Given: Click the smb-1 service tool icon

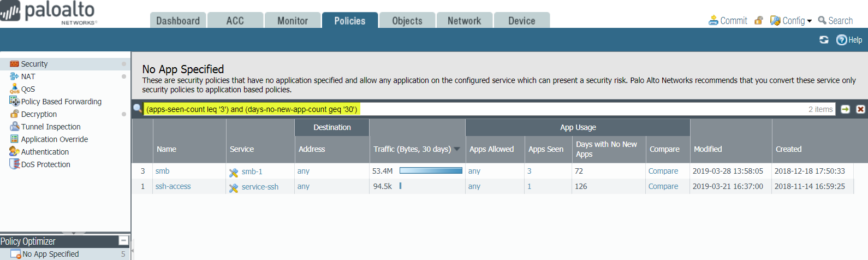Looking at the screenshot, I should [234, 172].
